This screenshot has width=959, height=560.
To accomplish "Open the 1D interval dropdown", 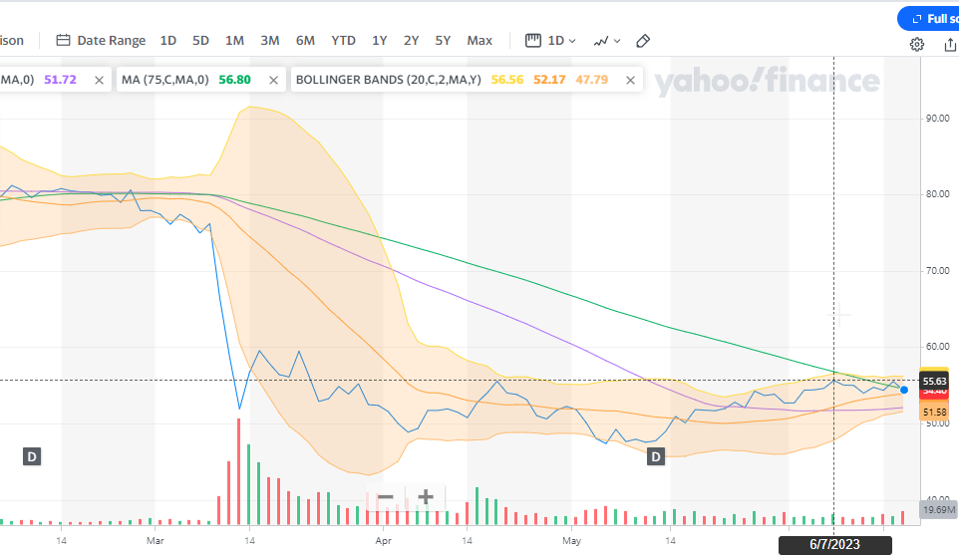I will [551, 41].
